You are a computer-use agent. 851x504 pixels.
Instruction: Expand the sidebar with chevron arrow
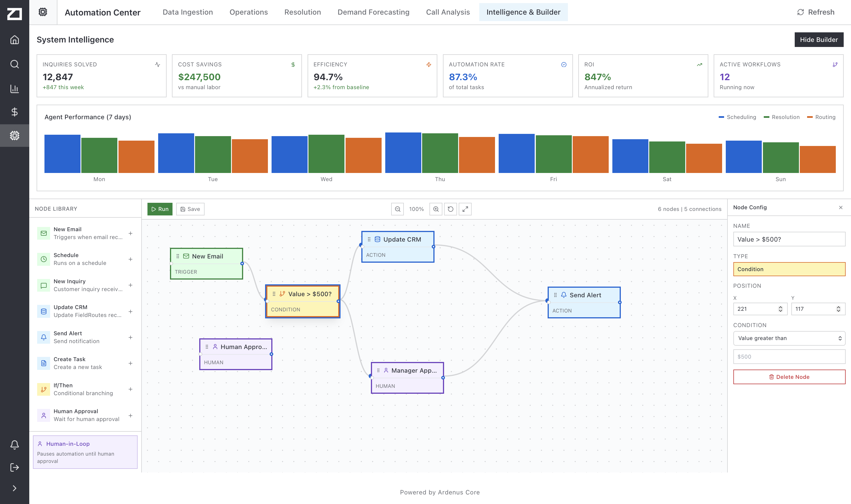14,488
